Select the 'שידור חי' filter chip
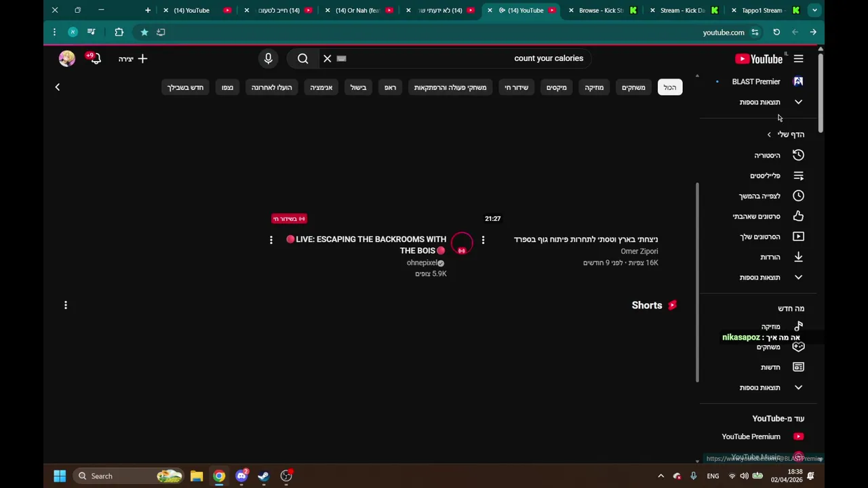The width and height of the screenshot is (868, 488). tap(516, 87)
